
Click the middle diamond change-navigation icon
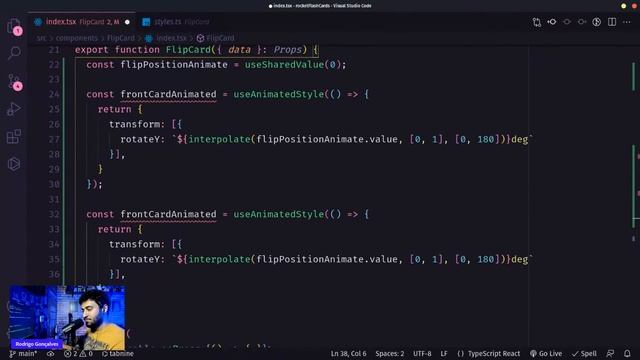[567, 22]
